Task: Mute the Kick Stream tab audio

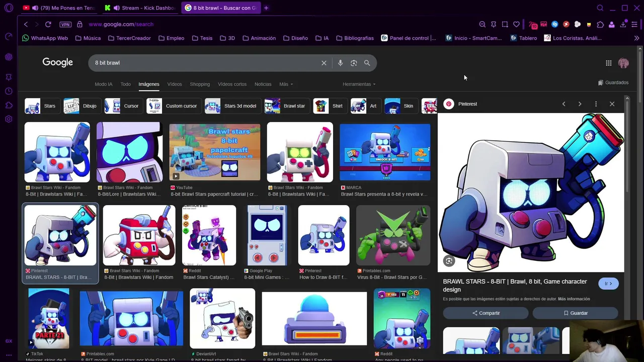Action: point(117,8)
